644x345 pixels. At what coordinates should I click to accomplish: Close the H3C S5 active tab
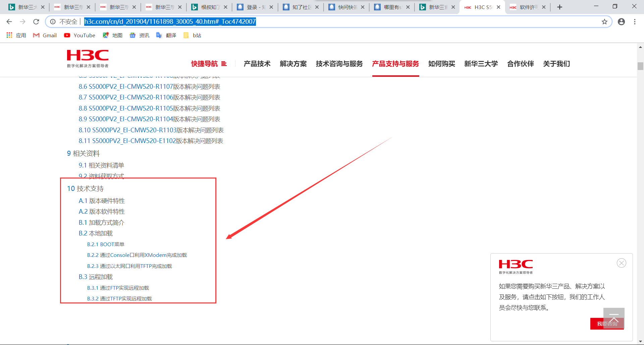[498, 7]
